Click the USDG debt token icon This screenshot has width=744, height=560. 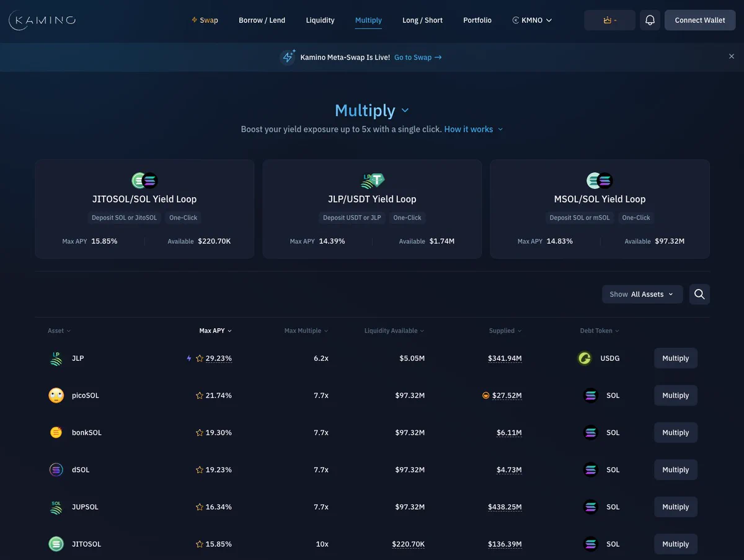click(585, 358)
